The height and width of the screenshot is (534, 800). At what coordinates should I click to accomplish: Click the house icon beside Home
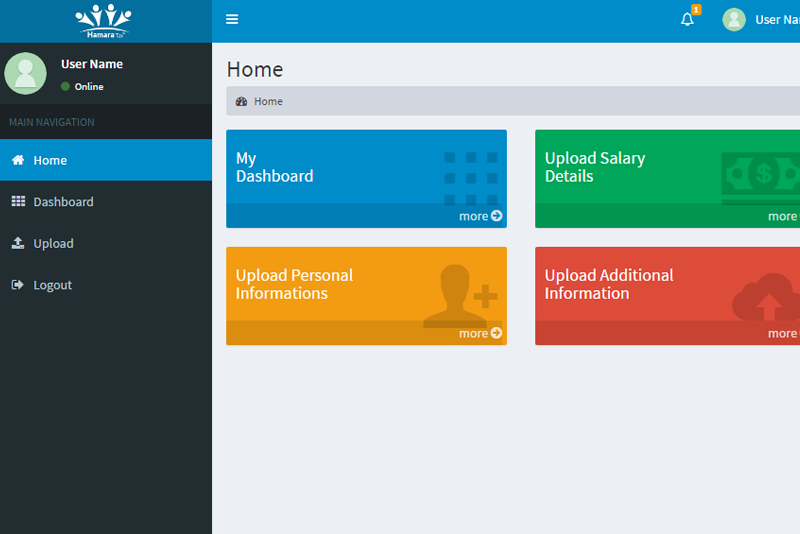click(18, 160)
